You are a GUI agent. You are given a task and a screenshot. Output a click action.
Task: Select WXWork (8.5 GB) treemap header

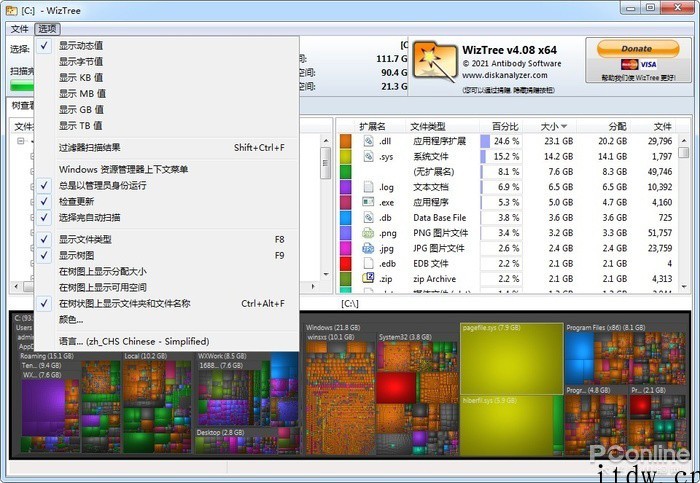coord(222,356)
